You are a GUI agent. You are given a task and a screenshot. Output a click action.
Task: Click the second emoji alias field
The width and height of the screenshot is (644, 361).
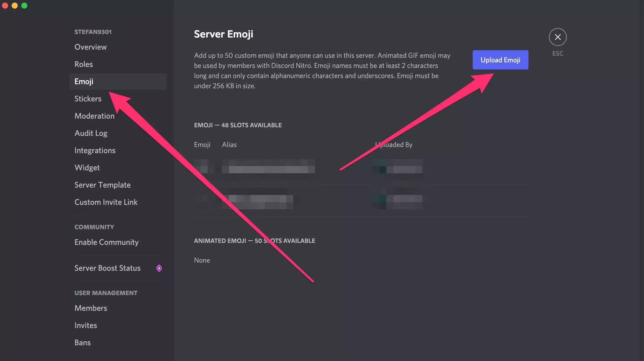tap(257, 199)
